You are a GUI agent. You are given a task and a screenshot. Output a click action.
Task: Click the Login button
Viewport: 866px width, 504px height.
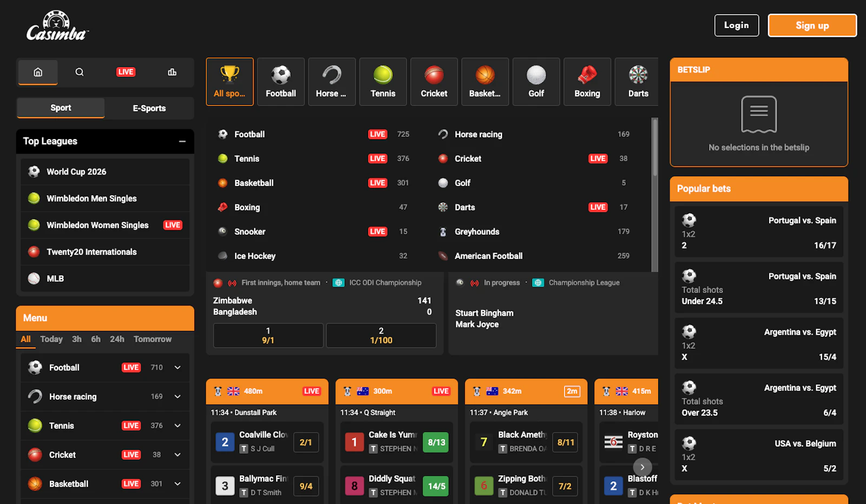point(737,25)
